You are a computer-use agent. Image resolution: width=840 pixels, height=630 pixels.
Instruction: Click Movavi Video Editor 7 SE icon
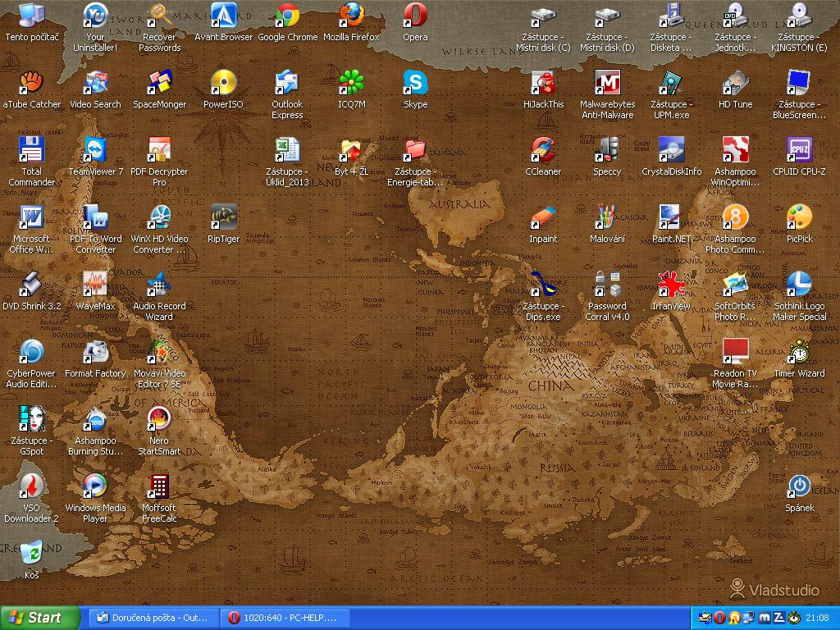click(x=159, y=351)
